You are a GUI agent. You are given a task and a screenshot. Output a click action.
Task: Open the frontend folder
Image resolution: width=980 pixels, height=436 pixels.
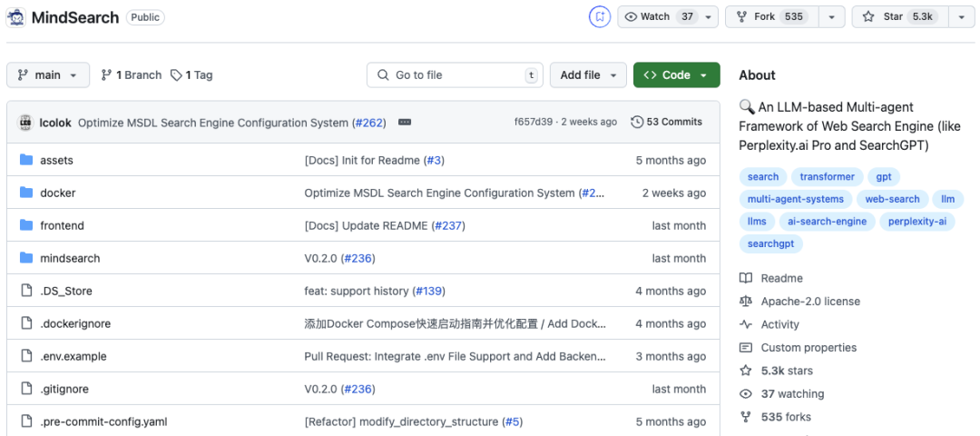(62, 225)
